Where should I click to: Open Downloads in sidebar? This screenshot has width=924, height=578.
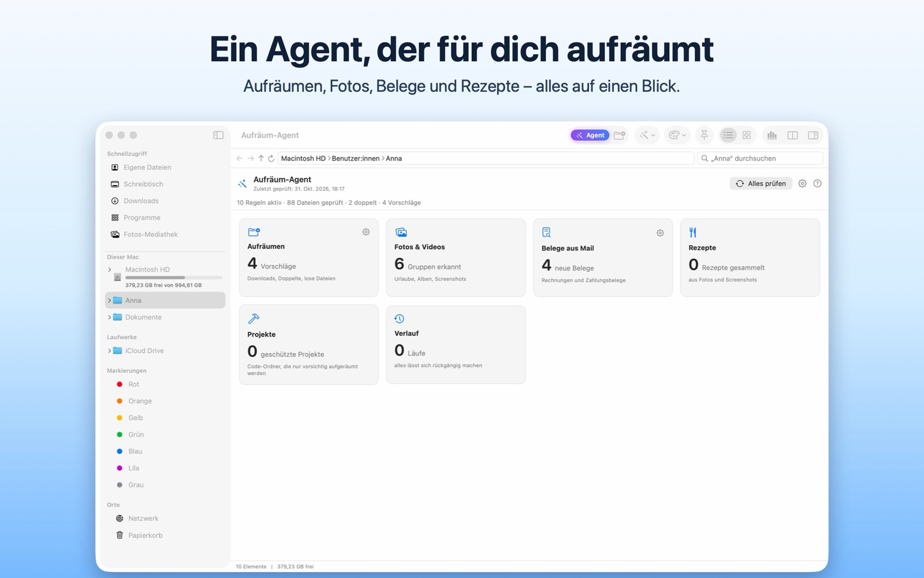[165, 201]
